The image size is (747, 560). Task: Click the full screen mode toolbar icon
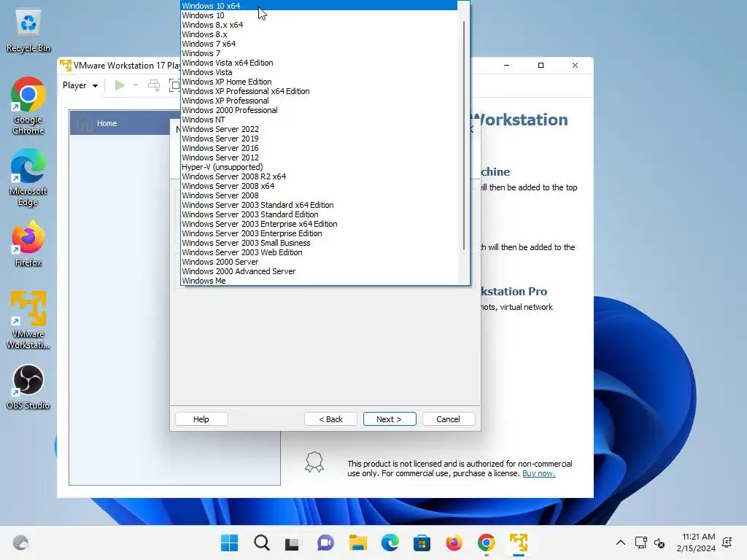click(174, 85)
